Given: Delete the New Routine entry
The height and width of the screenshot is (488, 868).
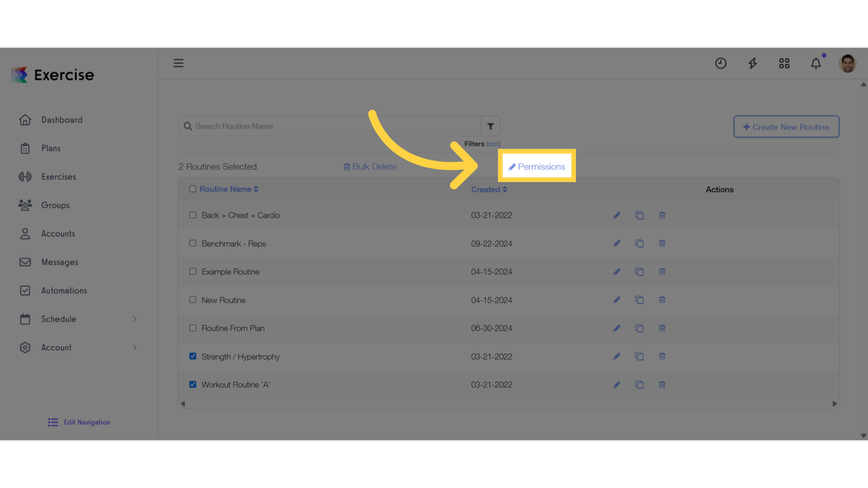Looking at the screenshot, I should (661, 299).
